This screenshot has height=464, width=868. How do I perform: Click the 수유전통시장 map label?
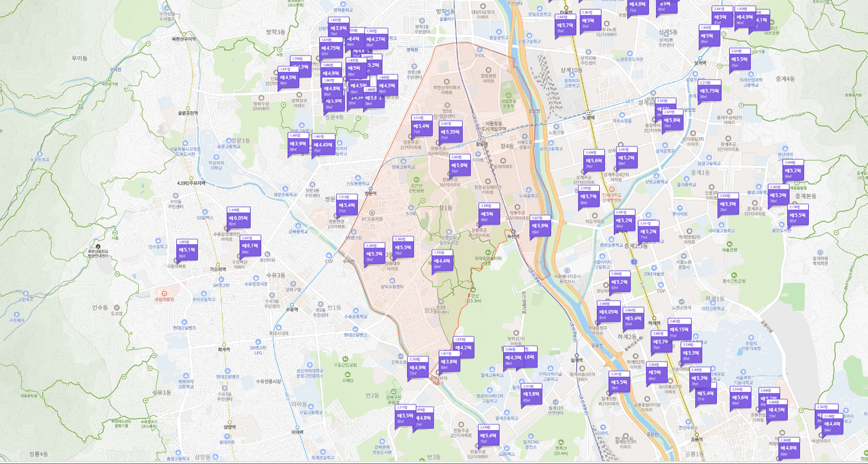click(x=268, y=381)
